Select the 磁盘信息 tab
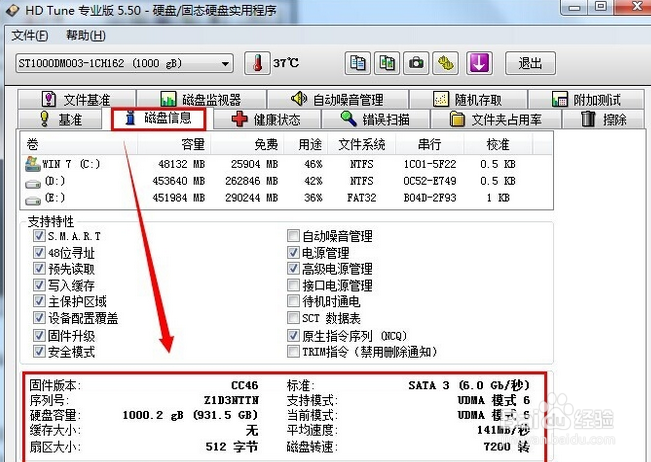This screenshot has width=651, height=462. click(x=159, y=119)
